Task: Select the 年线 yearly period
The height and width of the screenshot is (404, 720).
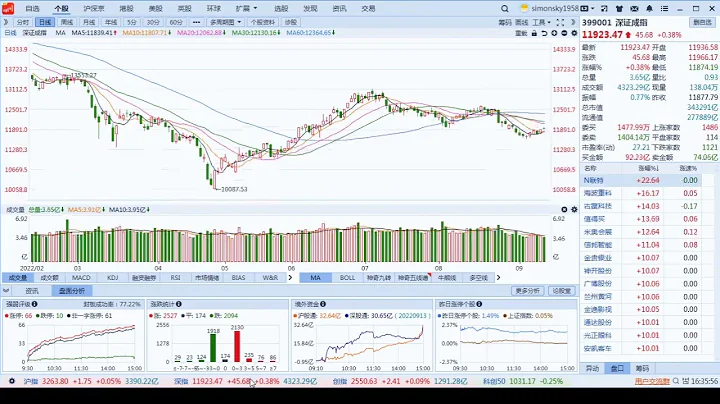Action: click(x=111, y=22)
